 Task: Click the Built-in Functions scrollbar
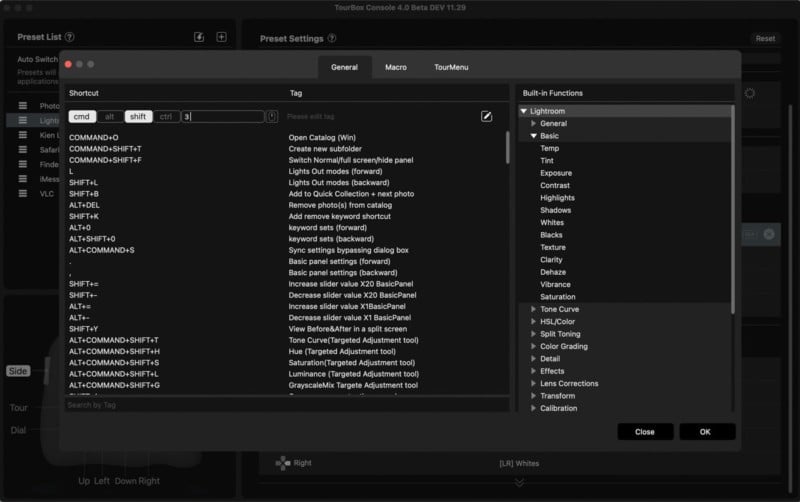pos(733,209)
